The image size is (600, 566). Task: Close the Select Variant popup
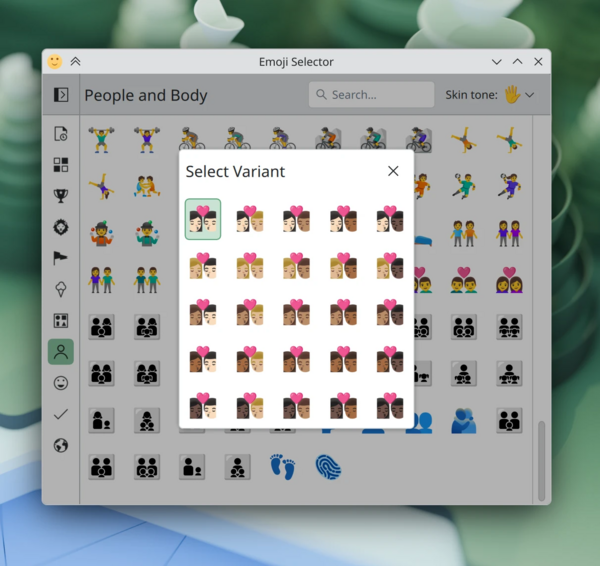393,171
